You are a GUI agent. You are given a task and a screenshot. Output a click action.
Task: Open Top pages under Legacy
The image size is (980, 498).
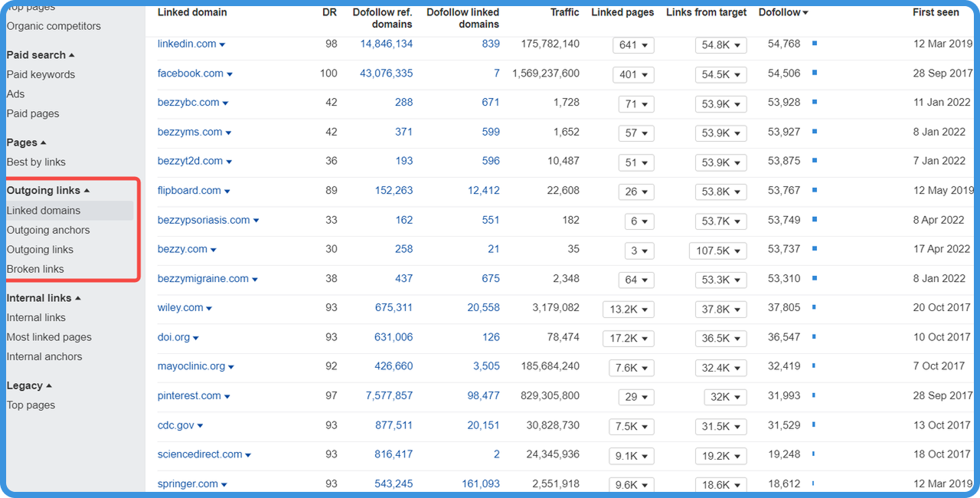click(x=31, y=405)
